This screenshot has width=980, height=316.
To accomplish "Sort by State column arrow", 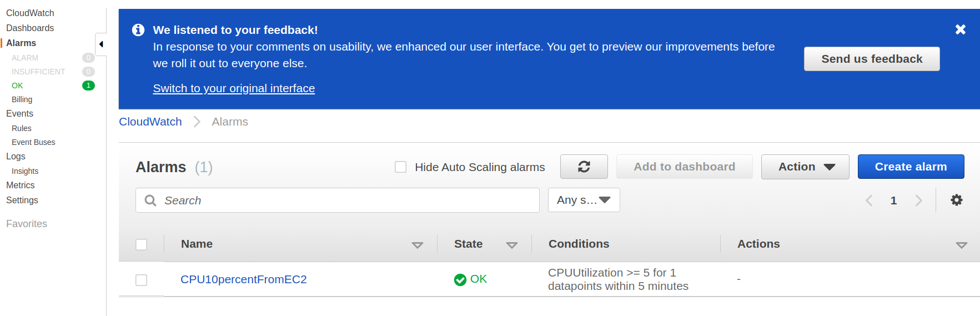I will pos(511,245).
